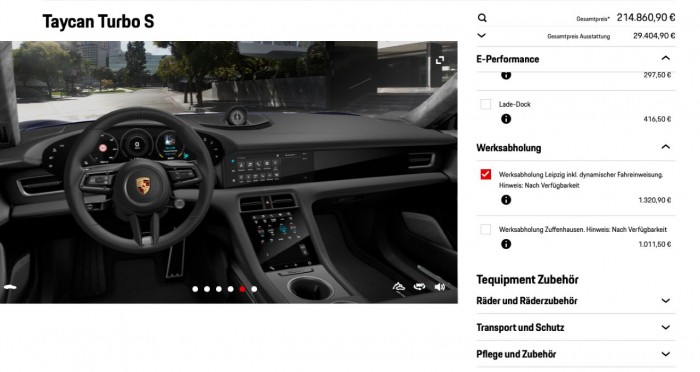The width and height of the screenshot is (700, 372).
Task: Click the Taycan Turbo S title
Action: [x=98, y=21]
